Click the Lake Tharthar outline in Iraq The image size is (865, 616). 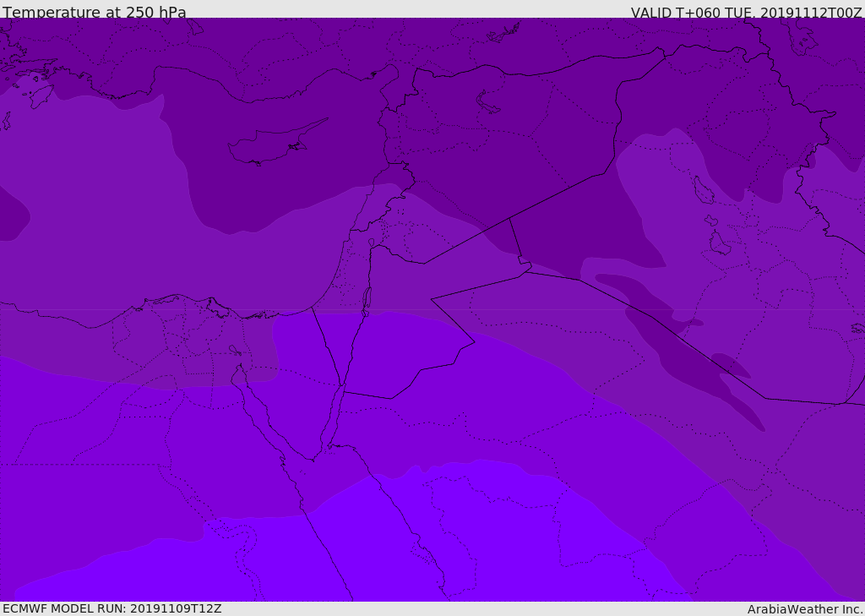tap(703, 190)
